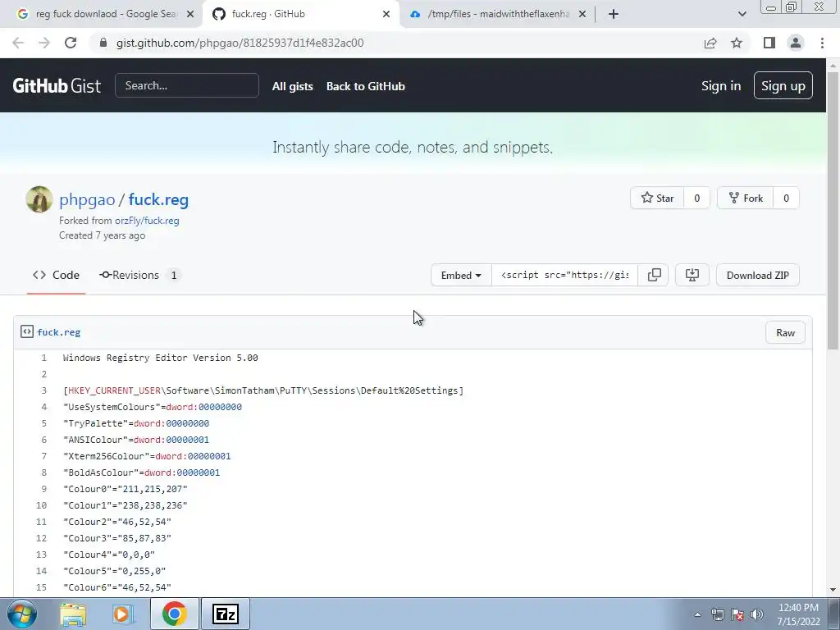Click the Action Center flag icon
The height and width of the screenshot is (630, 840).
[737, 614]
